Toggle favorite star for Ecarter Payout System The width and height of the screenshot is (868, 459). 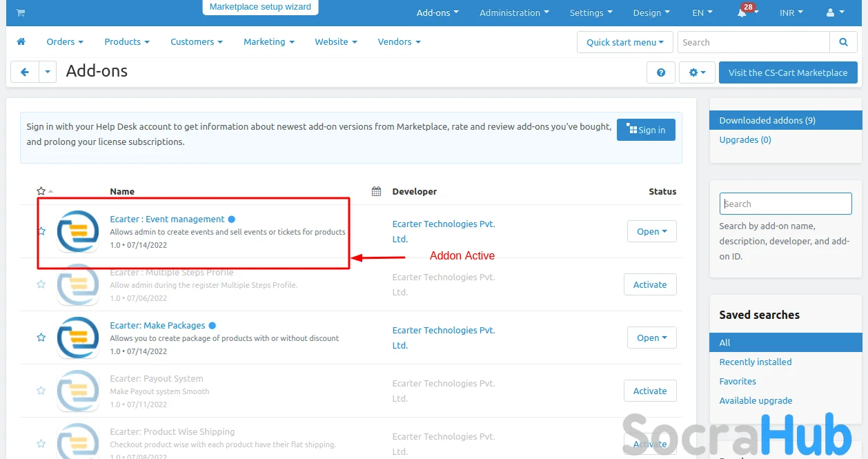coord(41,391)
